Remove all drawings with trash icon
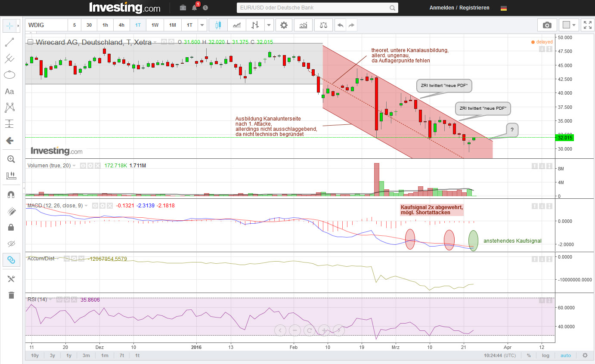The height and width of the screenshot is (364, 595). pyautogui.click(x=11, y=295)
